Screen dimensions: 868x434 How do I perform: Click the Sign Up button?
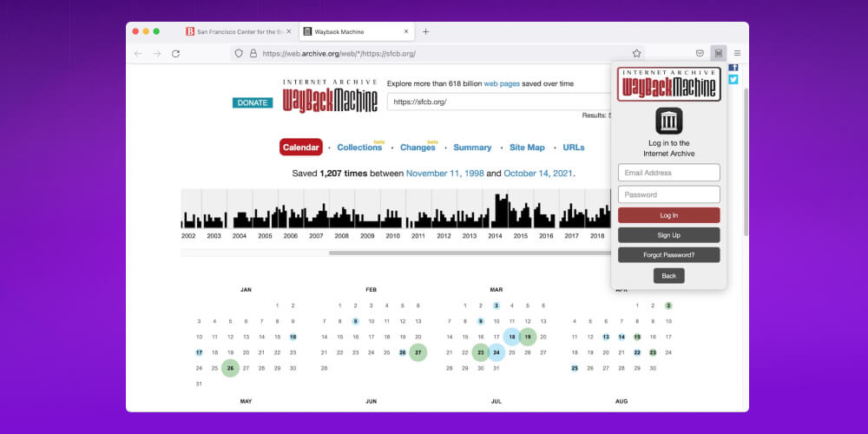[x=668, y=235]
